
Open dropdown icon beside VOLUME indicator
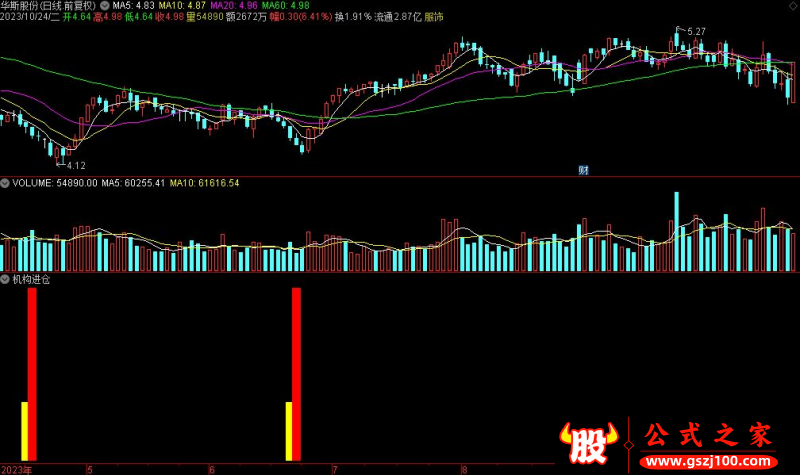[5, 183]
